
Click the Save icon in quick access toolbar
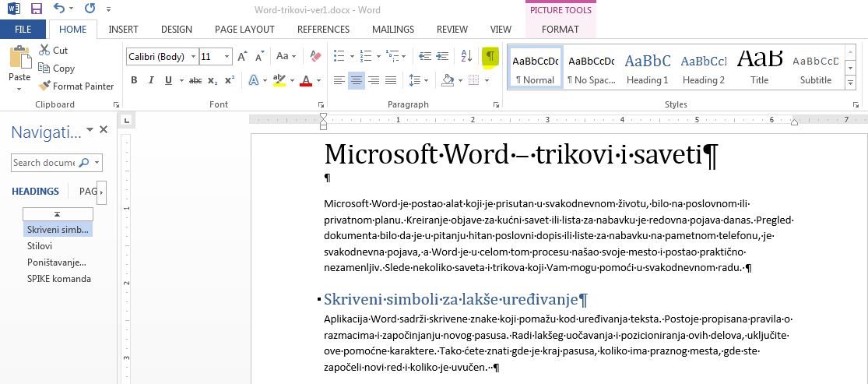tap(36, 9)
